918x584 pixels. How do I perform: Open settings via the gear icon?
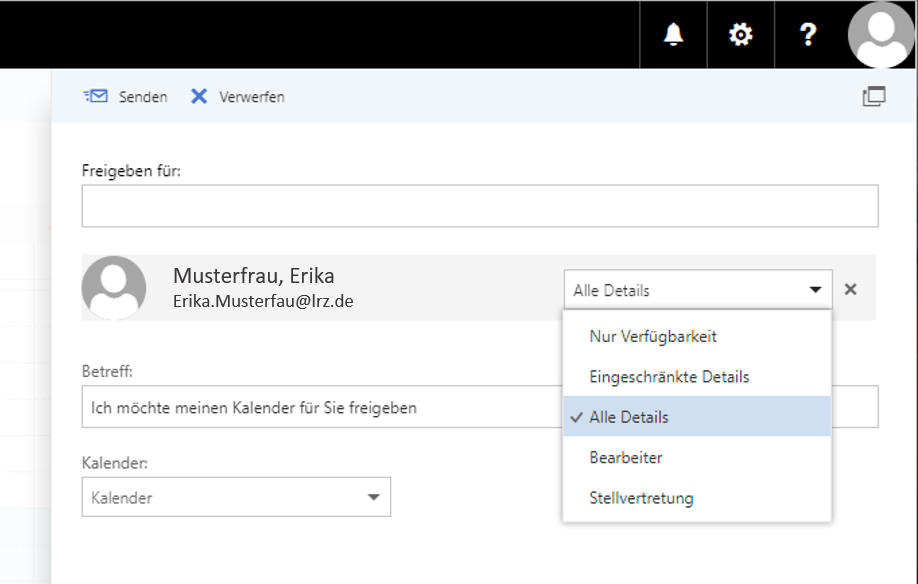(740, 35)
